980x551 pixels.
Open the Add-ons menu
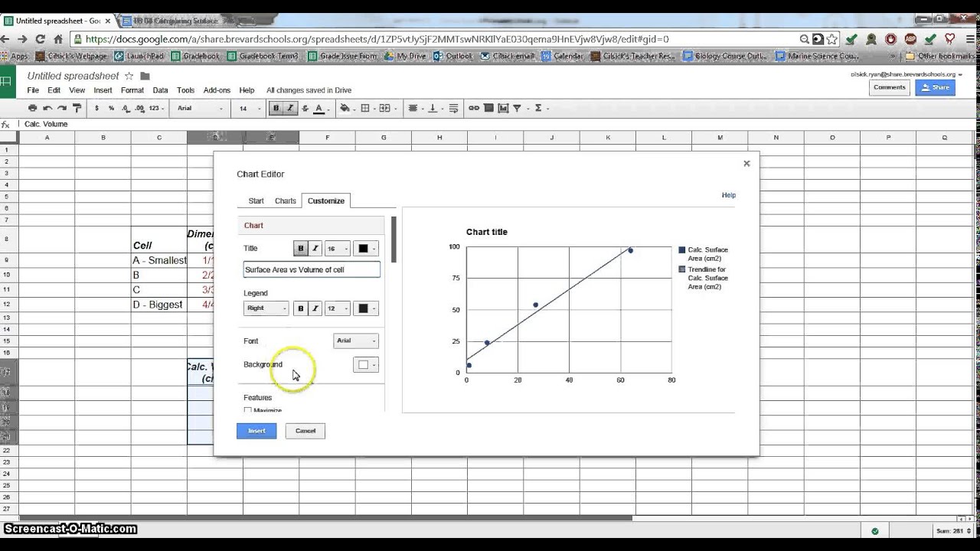pyautogui.click(x=217, y=90)
